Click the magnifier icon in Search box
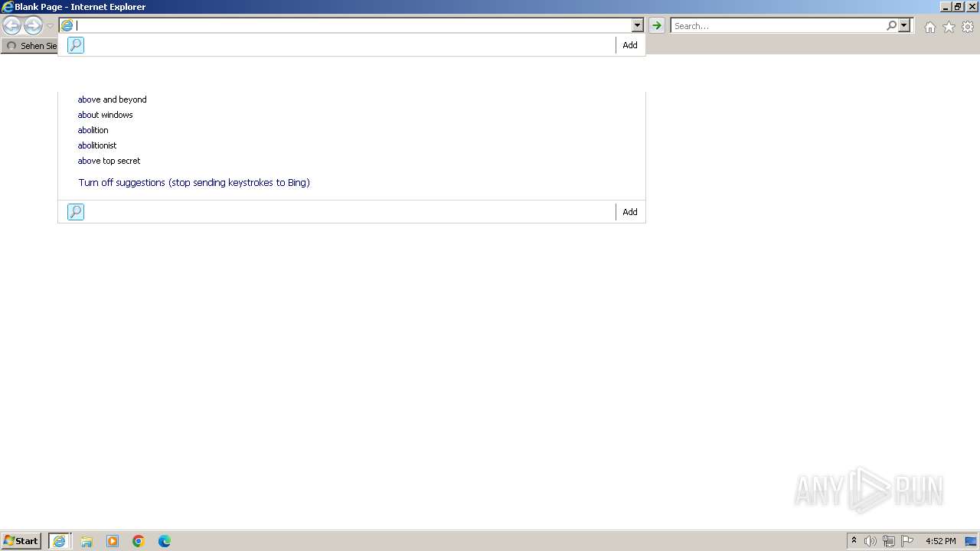 pos(891,25)
